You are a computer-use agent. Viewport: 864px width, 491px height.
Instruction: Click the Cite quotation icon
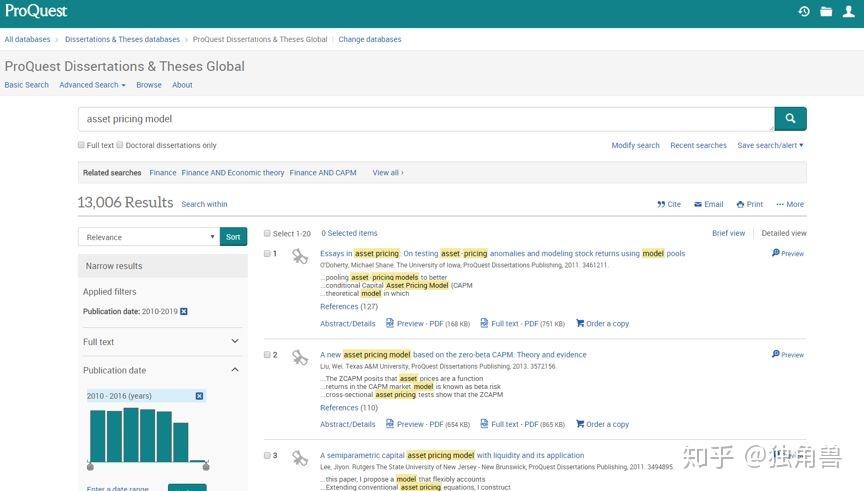(661, 204)
